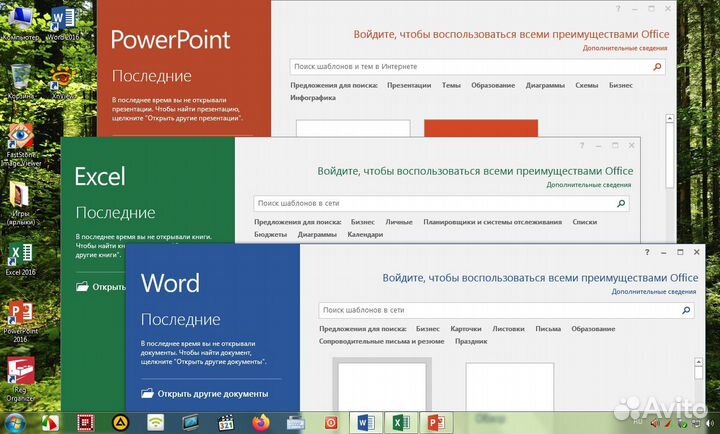The image size is (720, 434).
Task: Click the yellow triangle icon in the taskbar
Action: click(121, 423)
